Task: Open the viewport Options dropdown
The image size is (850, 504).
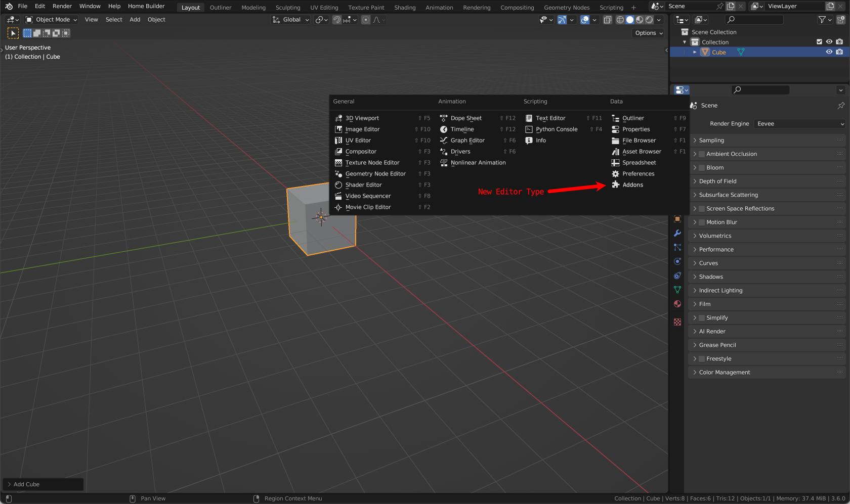Action: (649, 33)
